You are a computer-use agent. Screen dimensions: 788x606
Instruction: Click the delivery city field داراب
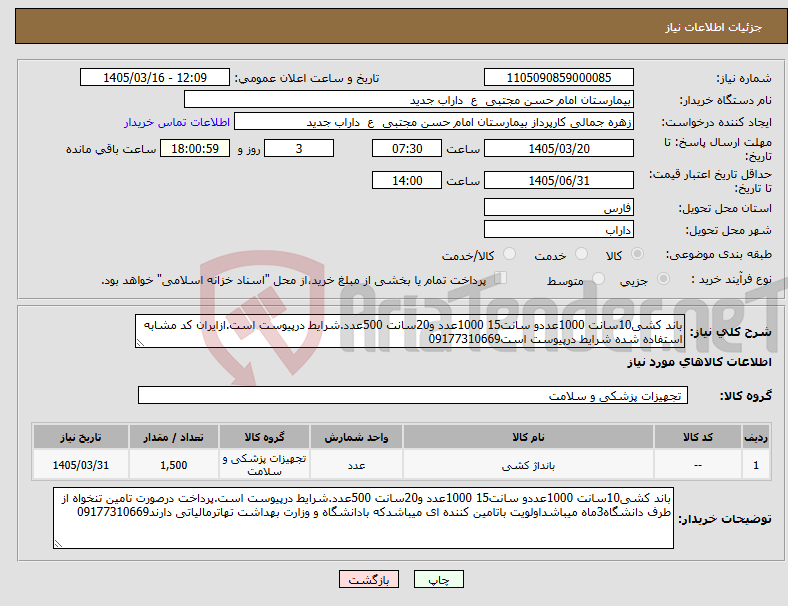coord(558,229)
